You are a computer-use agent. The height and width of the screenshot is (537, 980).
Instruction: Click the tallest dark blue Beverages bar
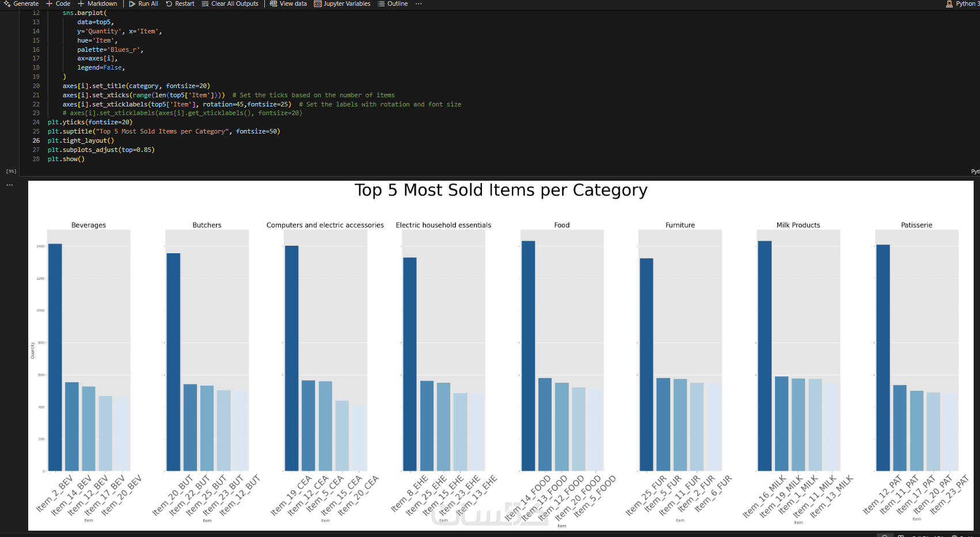(55, 357)
